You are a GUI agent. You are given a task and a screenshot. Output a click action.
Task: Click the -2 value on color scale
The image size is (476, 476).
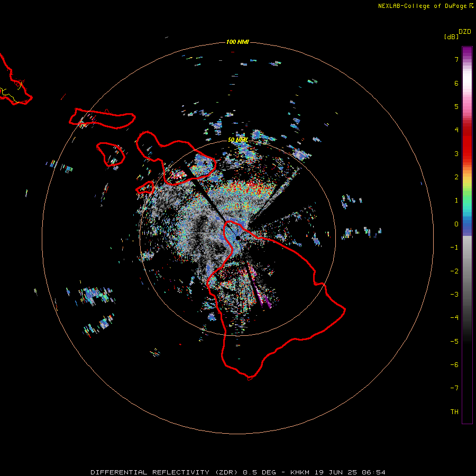(454, 271)
